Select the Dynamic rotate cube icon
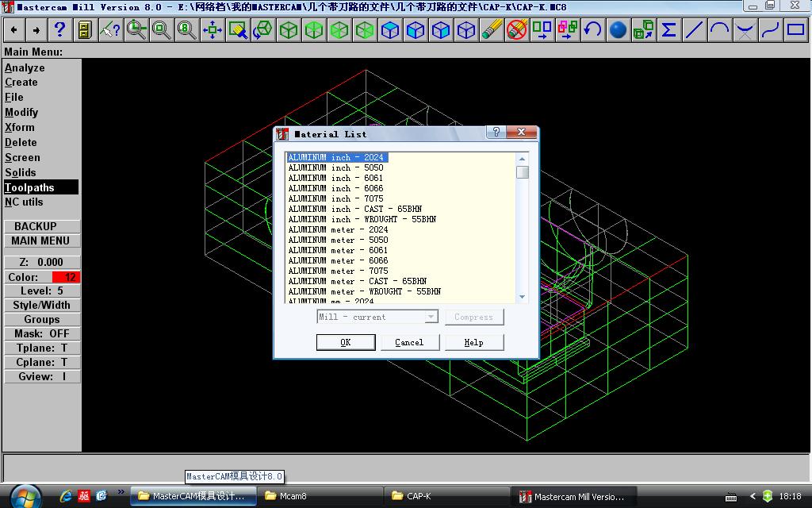Viewport: 812px width, 508px height. pos(262,30)
